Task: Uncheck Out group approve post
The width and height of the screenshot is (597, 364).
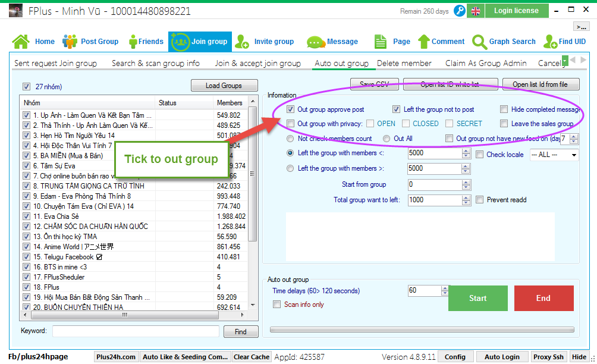Action: [x=291, y=109]
